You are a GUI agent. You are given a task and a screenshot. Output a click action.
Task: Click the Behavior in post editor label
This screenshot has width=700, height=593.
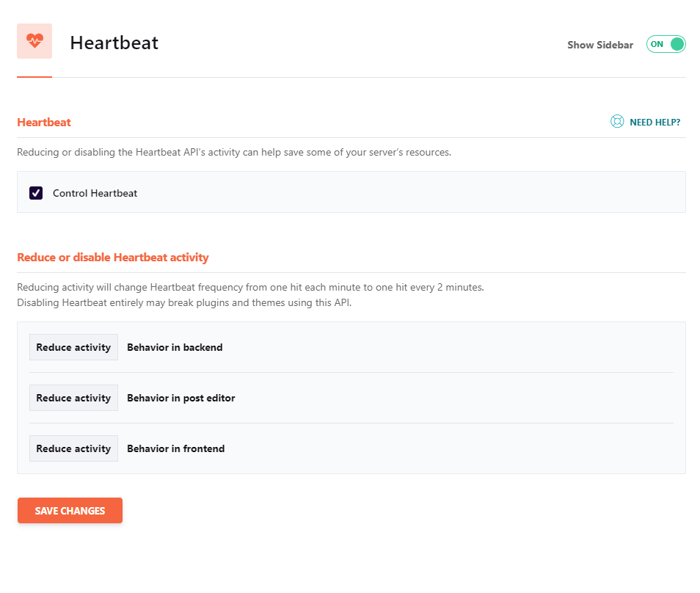(x=181, y=397)
